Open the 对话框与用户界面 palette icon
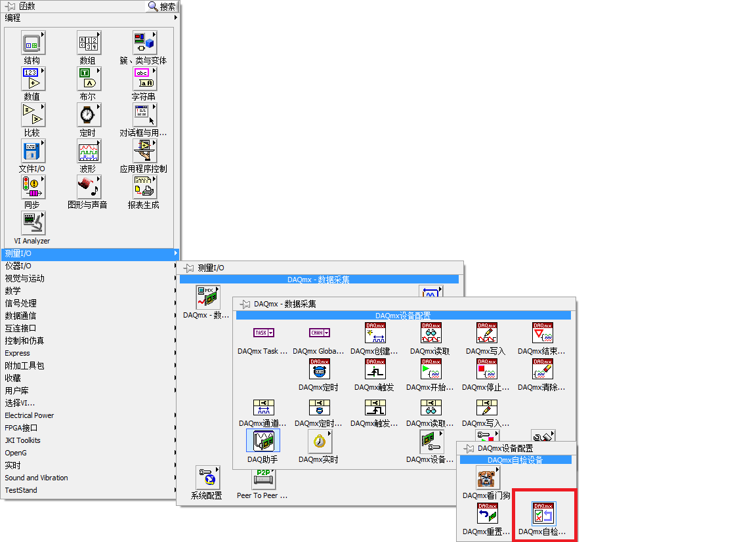Image resolution: width=756 pixels, height=542 pixels. coord(144,115)
